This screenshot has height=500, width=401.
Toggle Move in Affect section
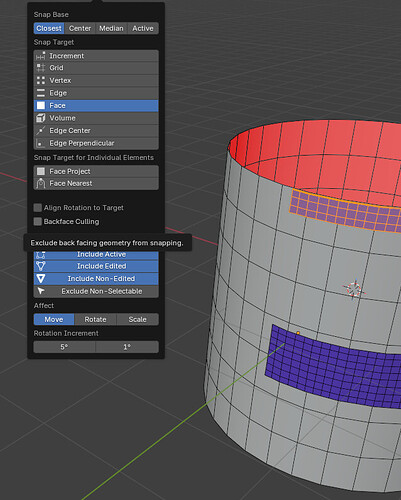[x=54, y=319]
